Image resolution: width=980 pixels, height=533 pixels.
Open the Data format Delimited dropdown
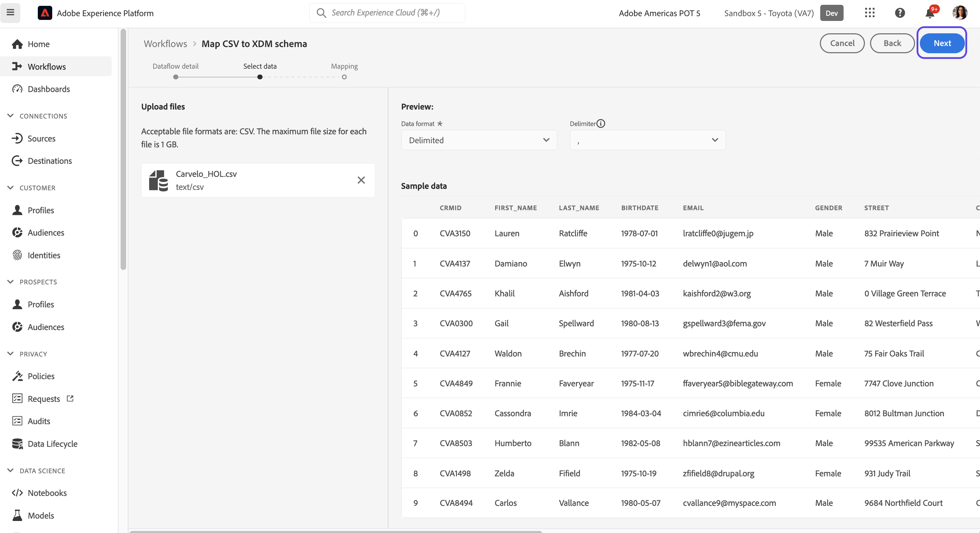479,140
